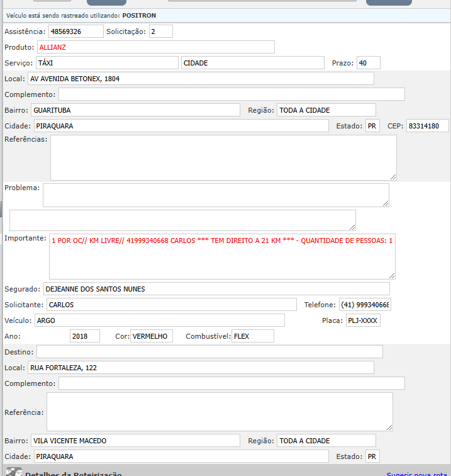Focus the Solicitação field
Image resolution: width=451 pixels, height=476 pixels.
tap(160, 31)
